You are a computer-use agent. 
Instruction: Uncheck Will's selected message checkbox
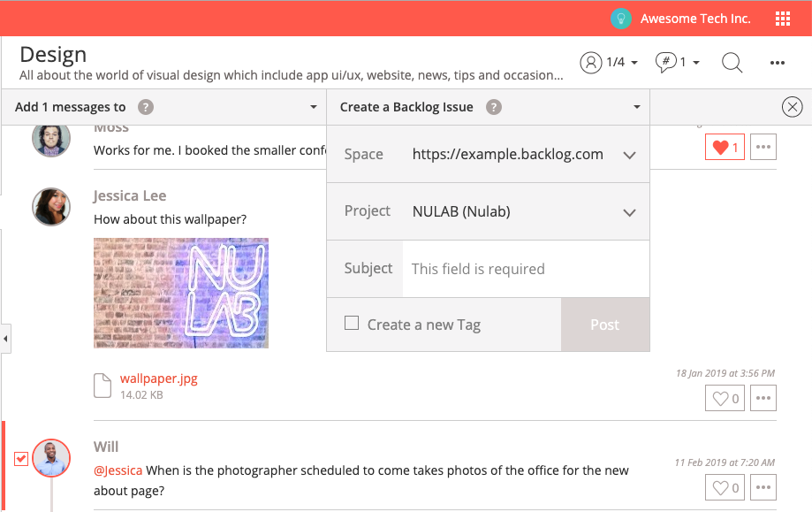point(21,459)
